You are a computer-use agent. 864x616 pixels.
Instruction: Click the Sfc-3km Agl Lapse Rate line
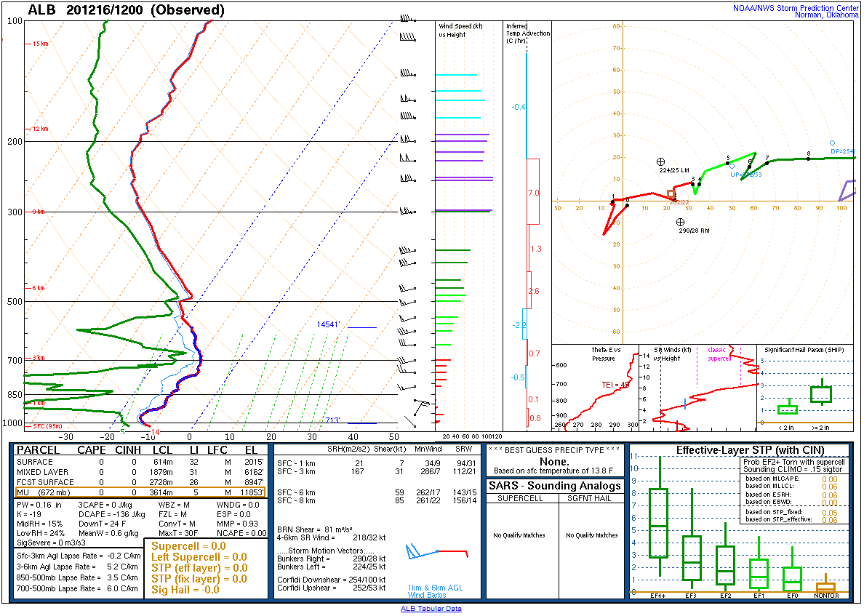click(x=78, y=556)
